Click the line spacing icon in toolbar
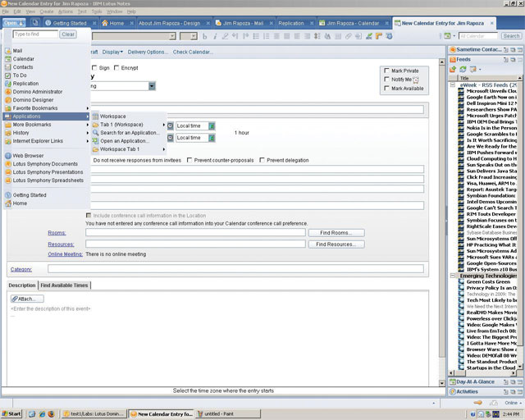Viewport: 525px width, 420px height. pos(317,36)
